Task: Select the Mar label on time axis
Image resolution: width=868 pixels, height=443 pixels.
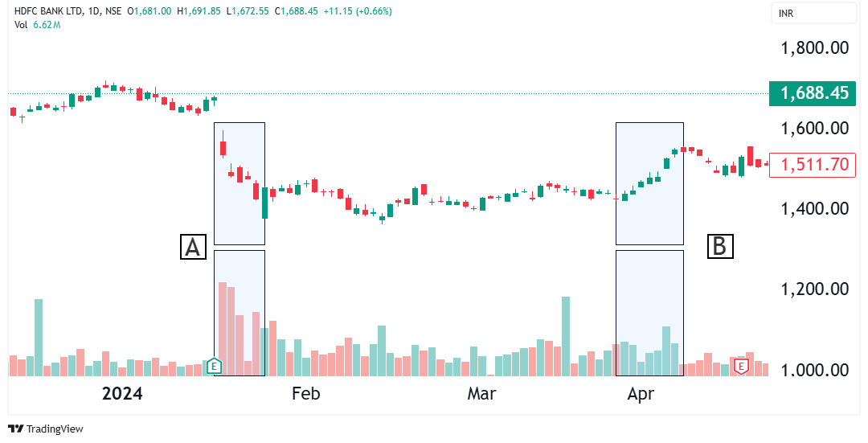Action: pyautogui.click(x=481, y=394)
